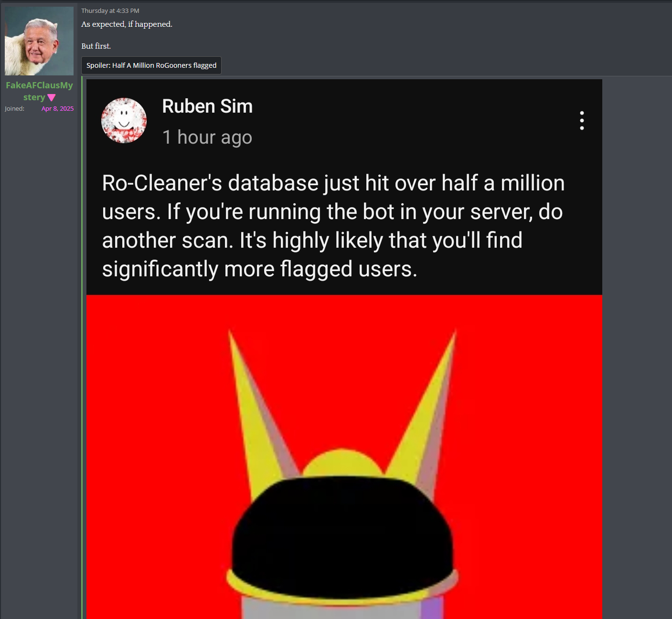Viewport: 672px width, 619px height.
Task: Open the three-dot options menu on Ruben Sim's post
Action: 582,121
